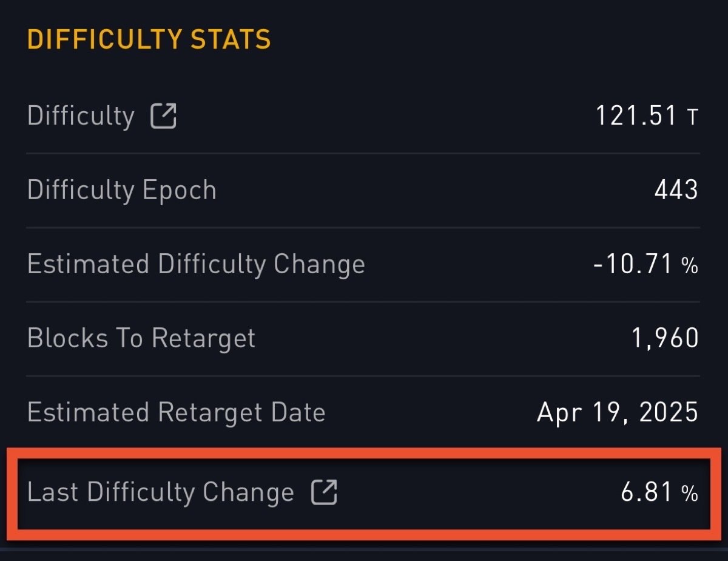Select the Estimated Difficulty Change label
This screenshot has height=561, width=728.
(x=196, y=265)
